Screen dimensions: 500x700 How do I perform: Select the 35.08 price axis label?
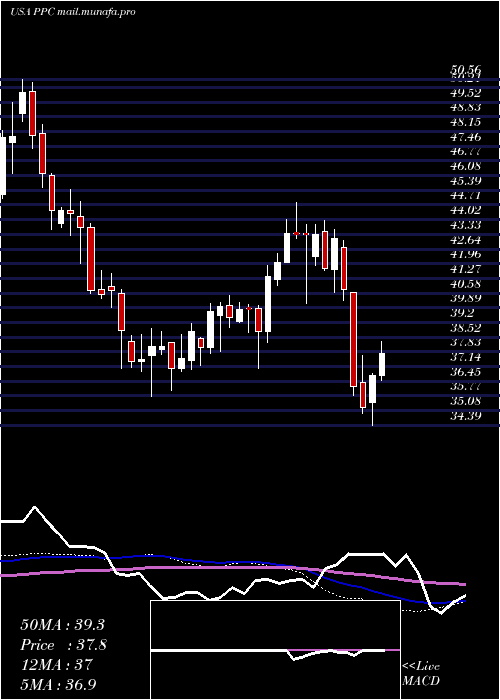[466, 401]
